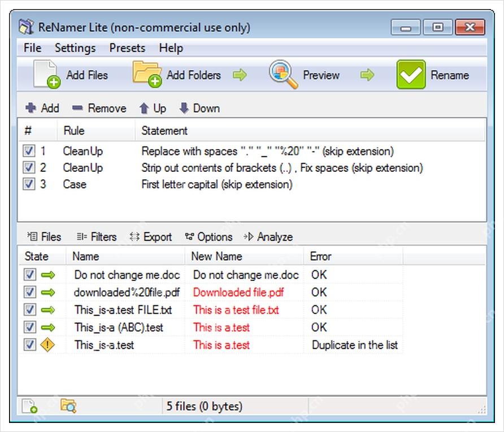Click status bar folder search icon

point(68,405)
